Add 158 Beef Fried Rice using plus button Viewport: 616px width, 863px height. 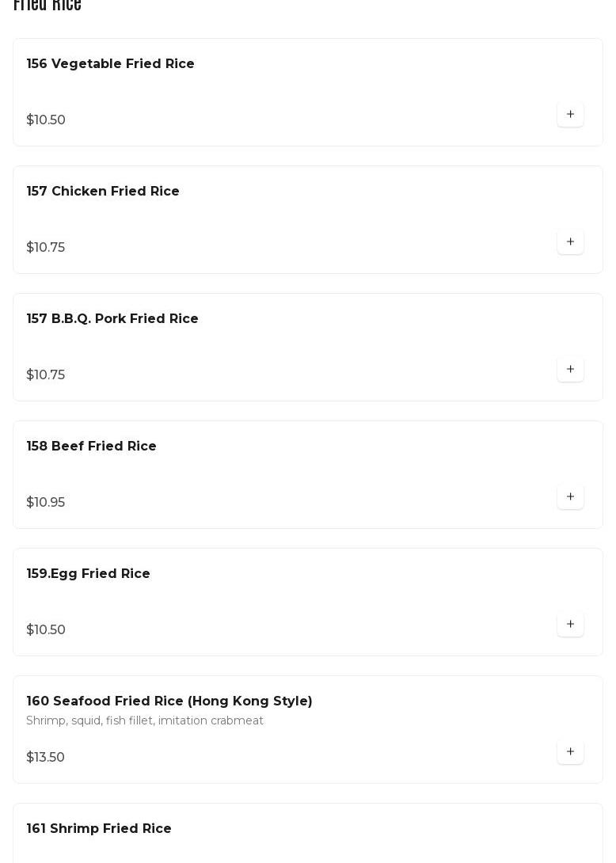click(570, 497)
